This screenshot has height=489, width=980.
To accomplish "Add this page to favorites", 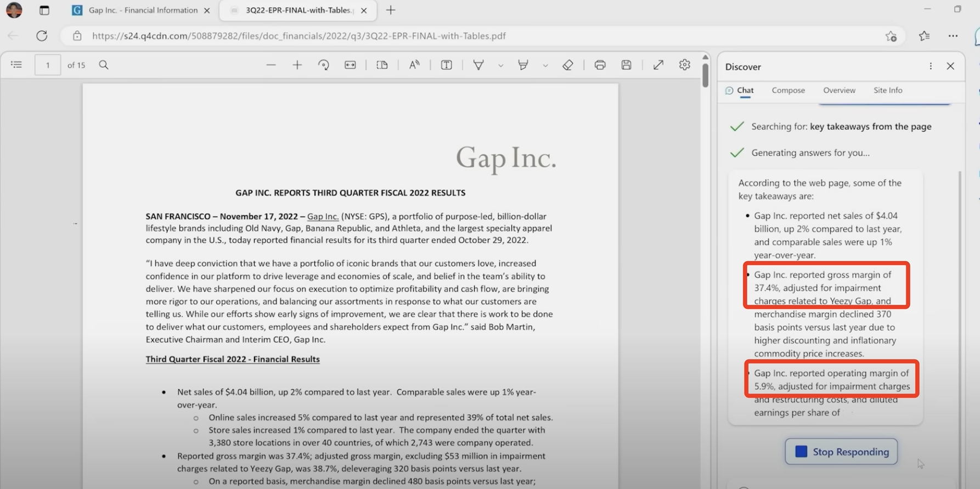I will click(x=891, y=36).
